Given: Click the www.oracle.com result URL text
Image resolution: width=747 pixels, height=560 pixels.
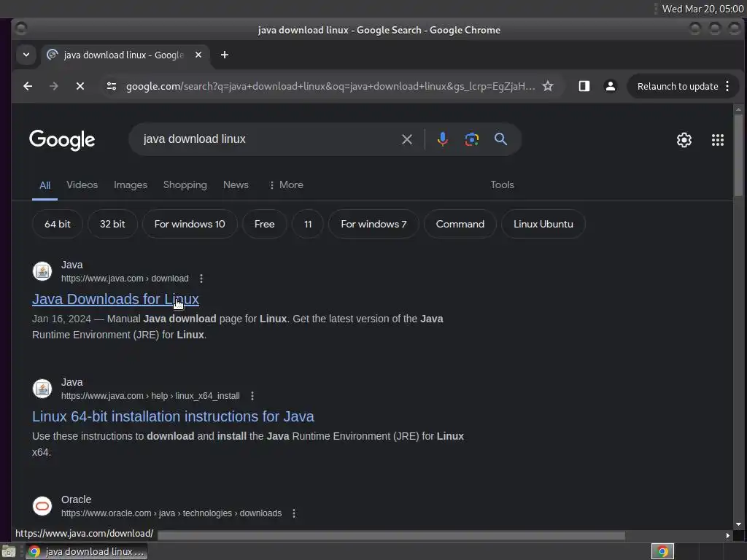Looking at the screenshot, I should 171,513.
